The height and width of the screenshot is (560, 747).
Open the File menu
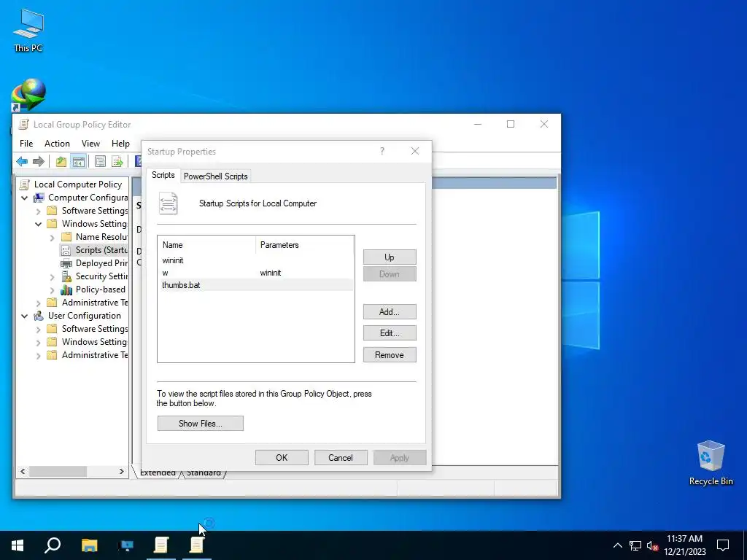(26, 144)
